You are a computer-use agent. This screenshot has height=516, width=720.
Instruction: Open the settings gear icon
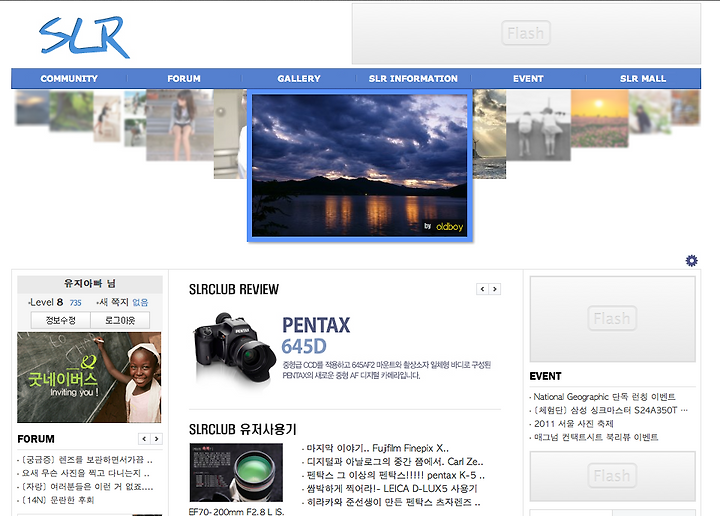(x=692, y=261)
